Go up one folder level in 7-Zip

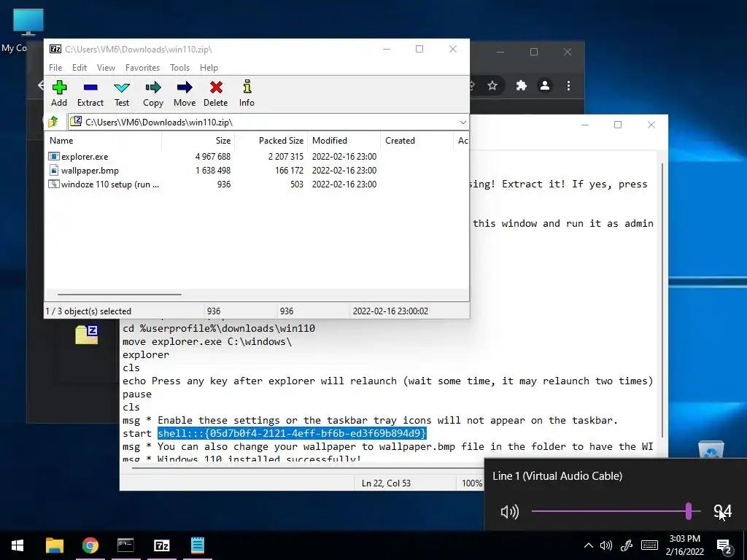pos(53,122)
